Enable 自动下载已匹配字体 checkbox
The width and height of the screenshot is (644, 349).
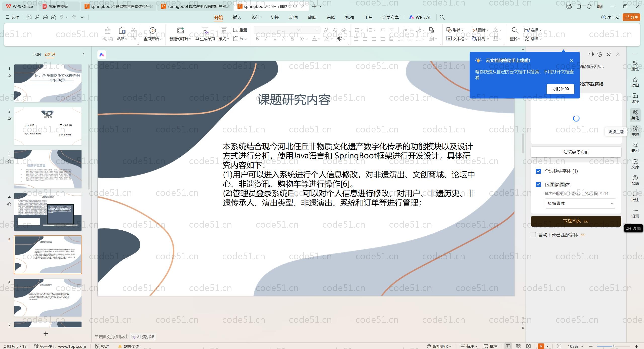tap(533, 235)
